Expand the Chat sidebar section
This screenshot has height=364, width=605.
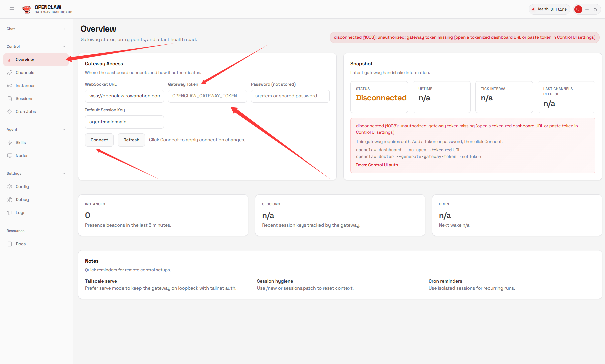tap(64, 29)
